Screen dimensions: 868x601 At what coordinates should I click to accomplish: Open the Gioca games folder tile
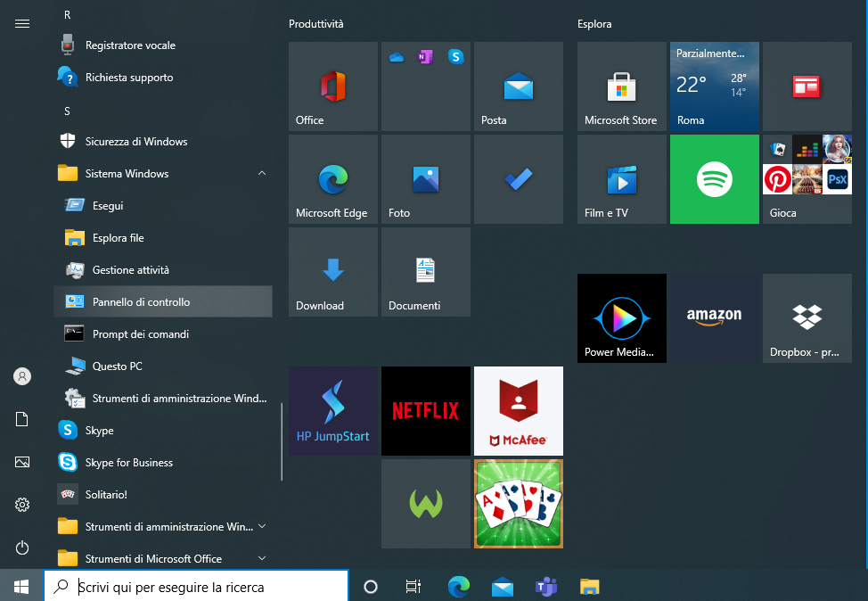[807, 179]
